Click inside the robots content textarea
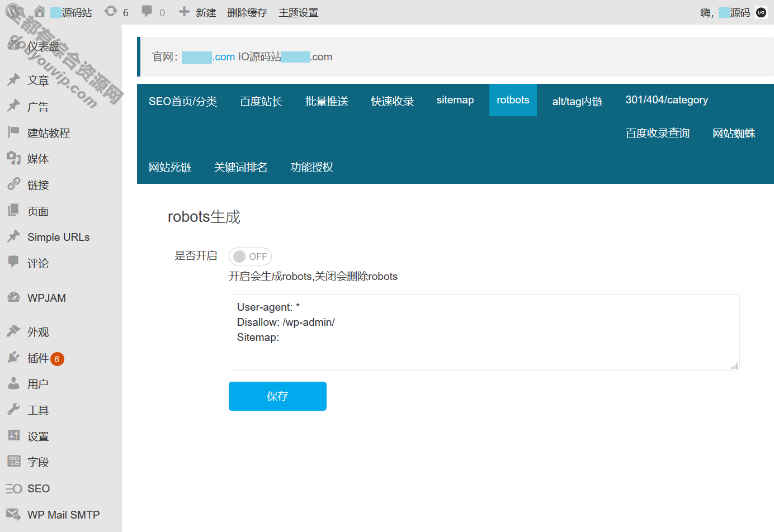This screenshot has height=532, width=774. click(x=484, y=332)
